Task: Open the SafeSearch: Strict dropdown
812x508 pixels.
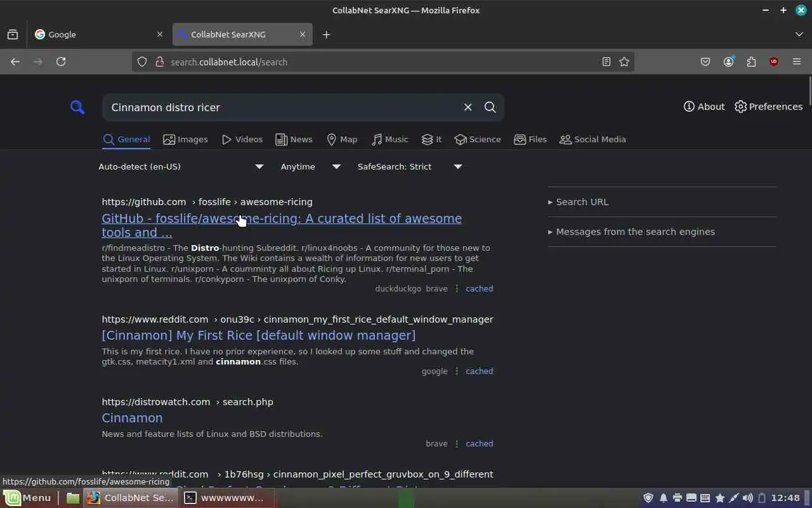Action: (x=410, y=166)
